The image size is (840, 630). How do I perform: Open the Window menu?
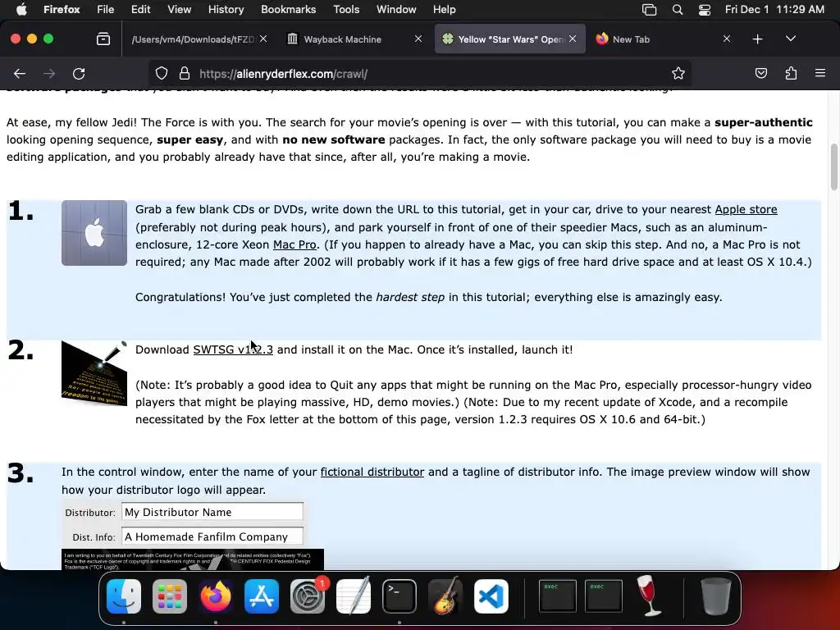tap(396, 9)
